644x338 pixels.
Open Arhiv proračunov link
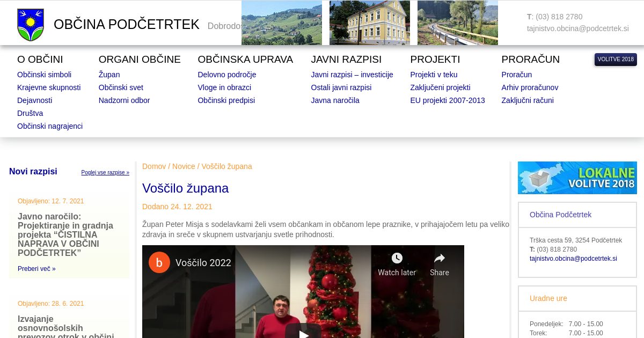click(530, 87)
